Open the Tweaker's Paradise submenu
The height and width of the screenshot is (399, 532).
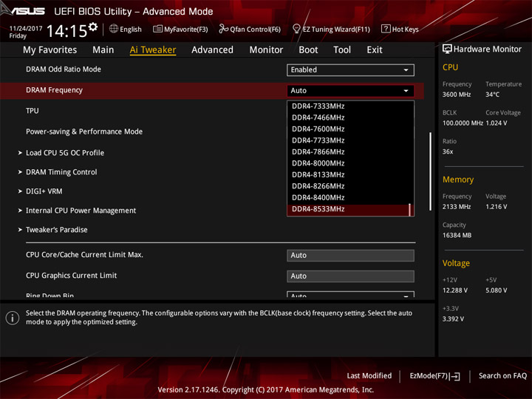(x=57, y=230)
